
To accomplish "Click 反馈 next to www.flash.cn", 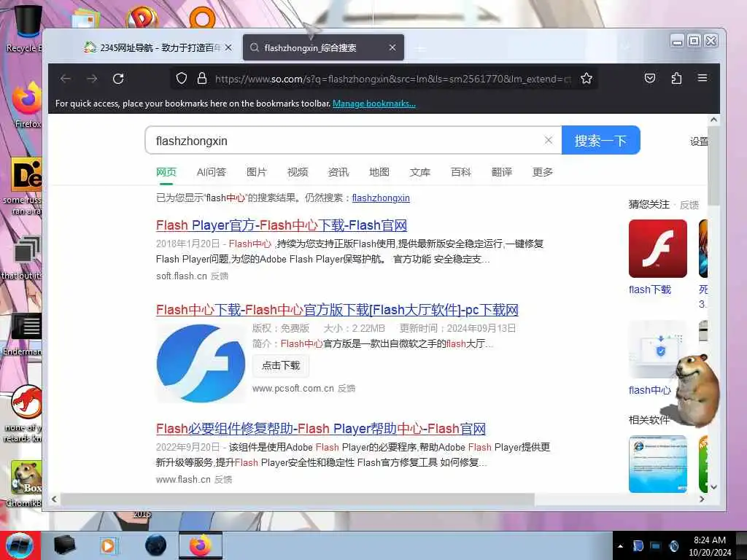I will click(x=223, y=480).
